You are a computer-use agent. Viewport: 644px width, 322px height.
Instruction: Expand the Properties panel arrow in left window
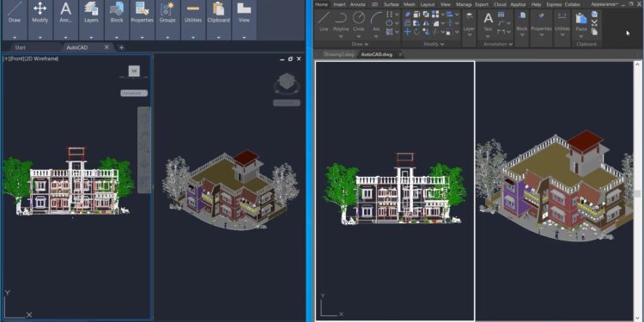point(142,38)
